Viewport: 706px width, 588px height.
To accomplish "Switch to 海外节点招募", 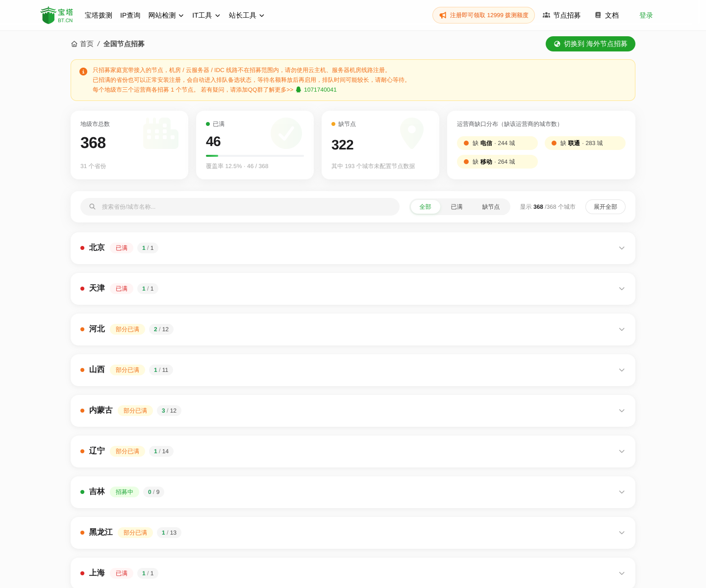I will (590, 44).
